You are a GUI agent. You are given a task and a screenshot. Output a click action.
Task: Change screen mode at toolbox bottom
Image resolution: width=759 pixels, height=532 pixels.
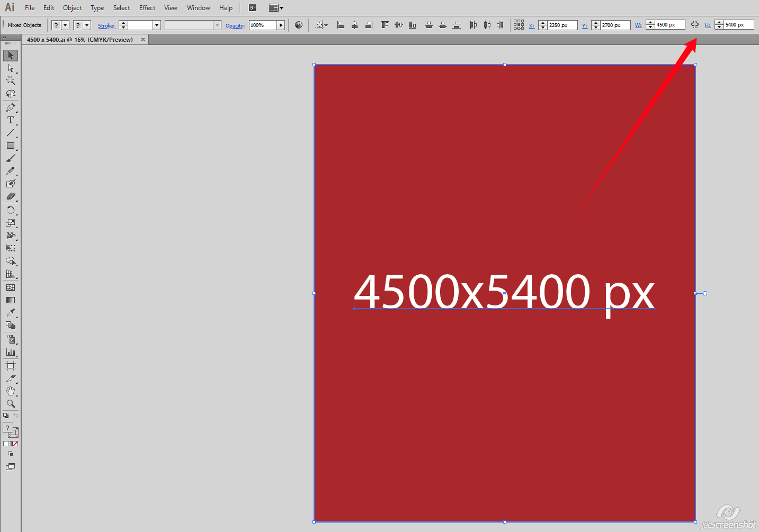tap(11, 467)
